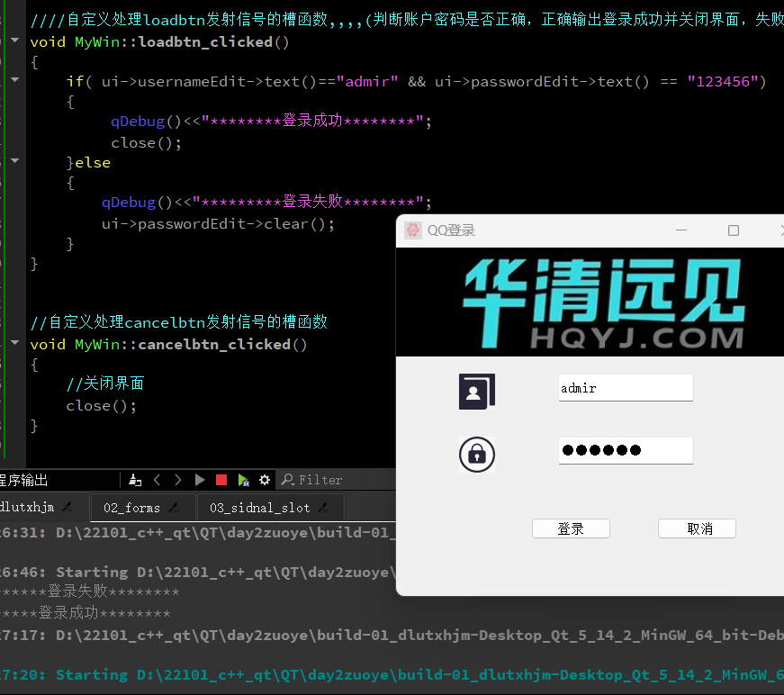The height and width of the screenshot is (695, 784).
Task: Collapse the else block fold arrow
Action: pos(15,160)
